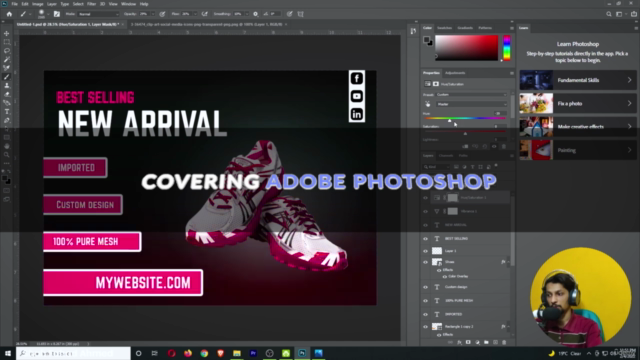Viewport: 640px width, 360px height.
Task: Open Chrome from the Windows taskbar
Action: point(204,353)
